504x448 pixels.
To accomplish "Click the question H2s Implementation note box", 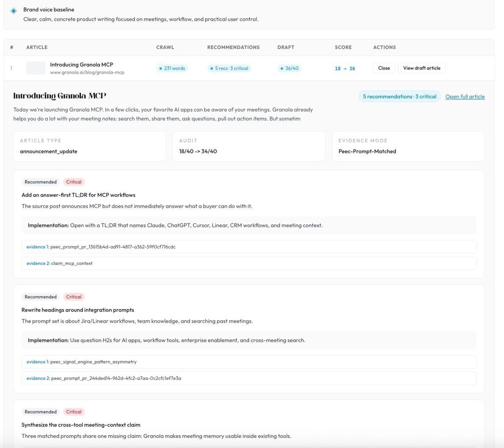I will tap(249, 340).
